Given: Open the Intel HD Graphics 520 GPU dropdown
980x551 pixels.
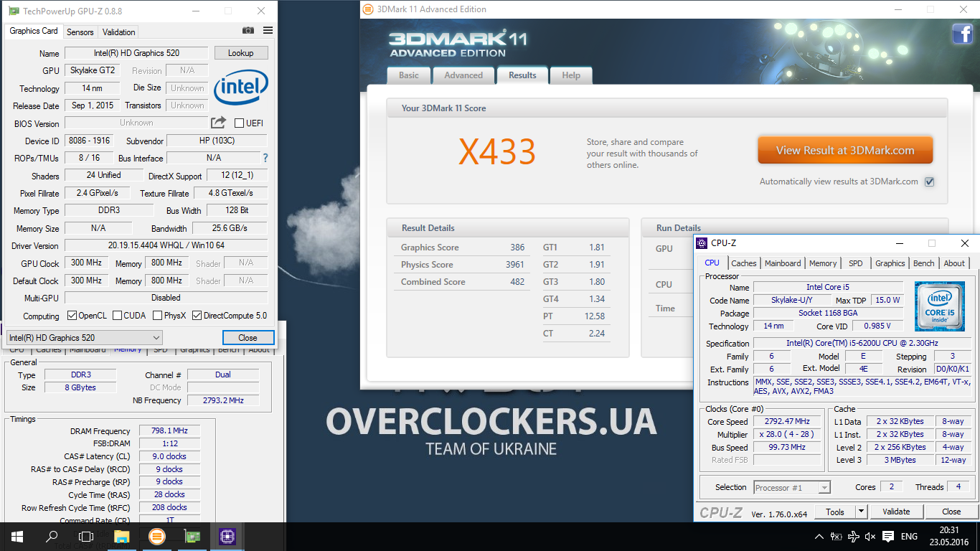Looking at the screenshot, I should click(85, 337).
